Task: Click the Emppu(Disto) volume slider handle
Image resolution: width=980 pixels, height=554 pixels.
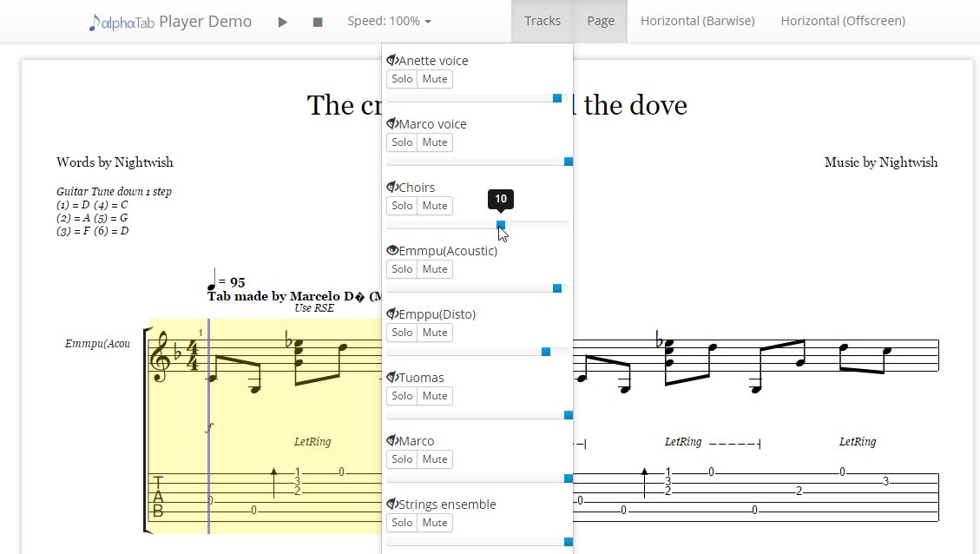Action: pyautogui.click(x=546, y=352)
